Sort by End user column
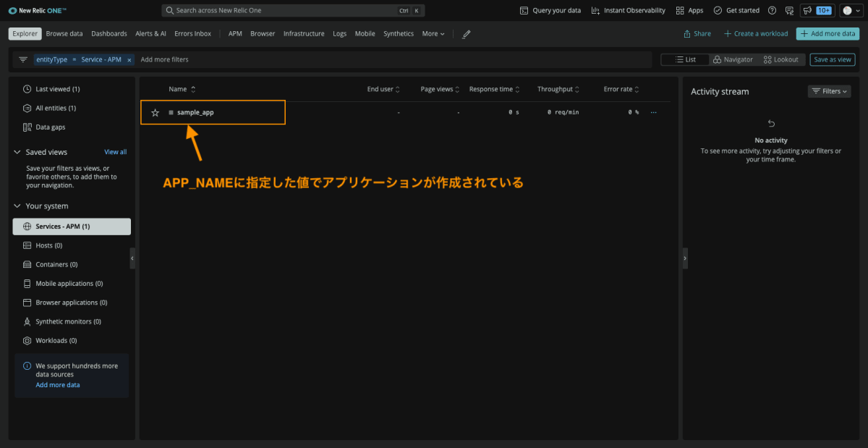Image resolution: width=868 pixels, height=448 pixels. [x=383, y=89]
